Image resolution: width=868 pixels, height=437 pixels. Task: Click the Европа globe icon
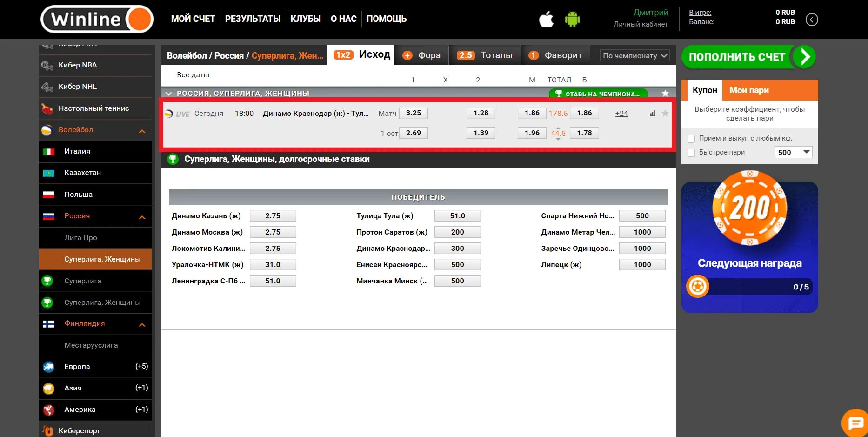48,367
